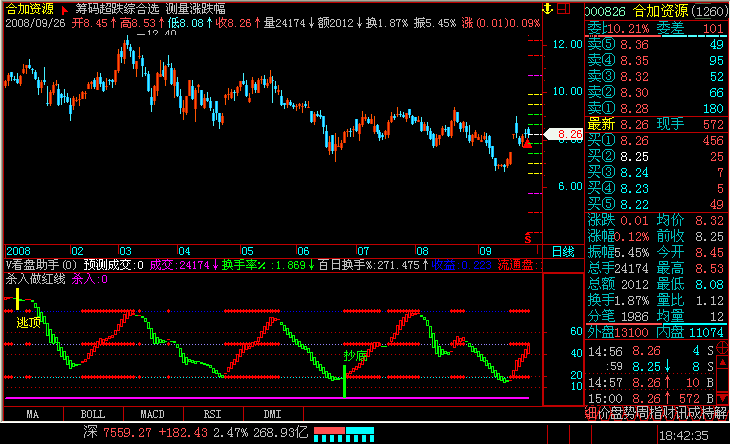730x444 pixels.
Task: Click the red down arrow in trade list scrollbar
Action: click(x=723, y=398)
